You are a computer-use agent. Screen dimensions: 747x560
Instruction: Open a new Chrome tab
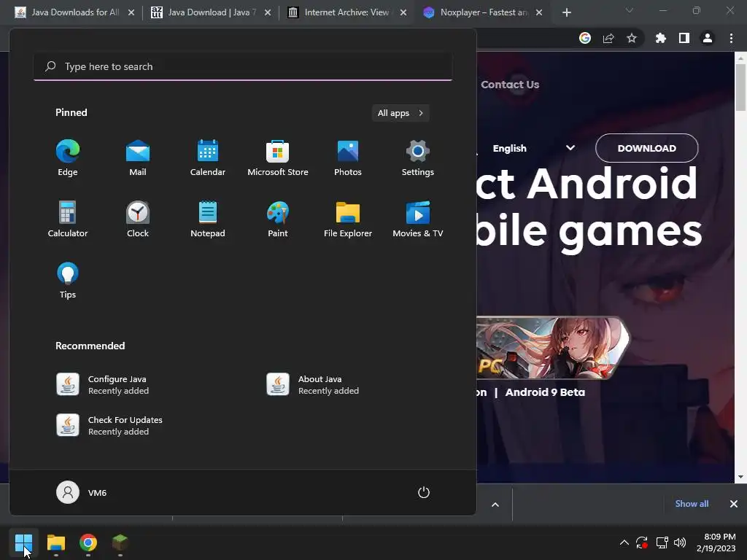(x=566, y=13)
